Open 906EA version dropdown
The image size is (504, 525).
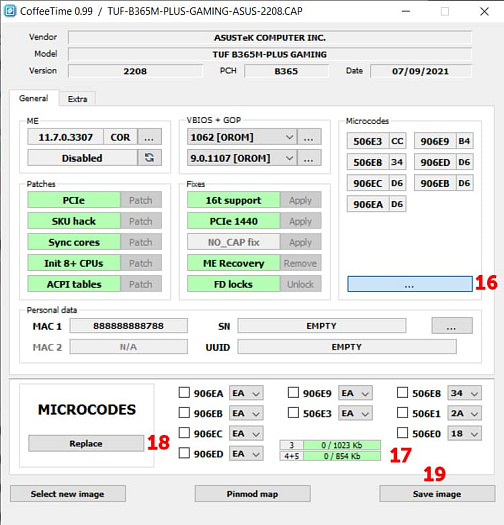tap(246, 393)
